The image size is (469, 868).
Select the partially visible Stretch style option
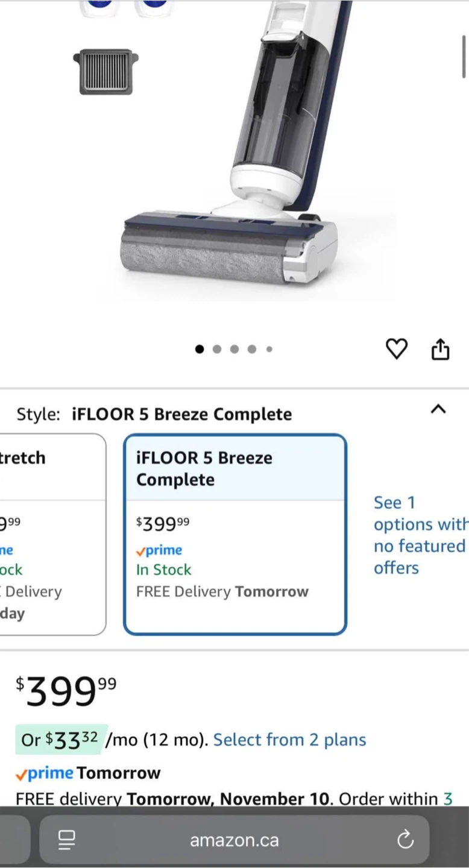[52, 534]
